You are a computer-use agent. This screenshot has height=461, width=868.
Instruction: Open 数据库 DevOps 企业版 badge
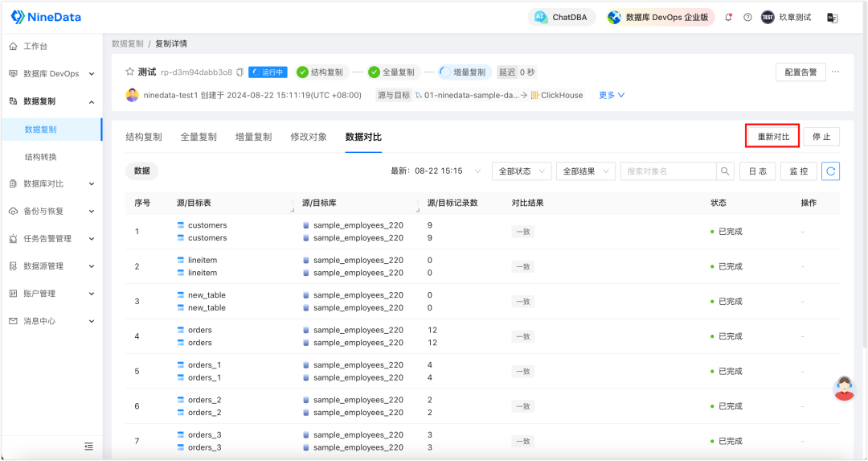point(659,17)
